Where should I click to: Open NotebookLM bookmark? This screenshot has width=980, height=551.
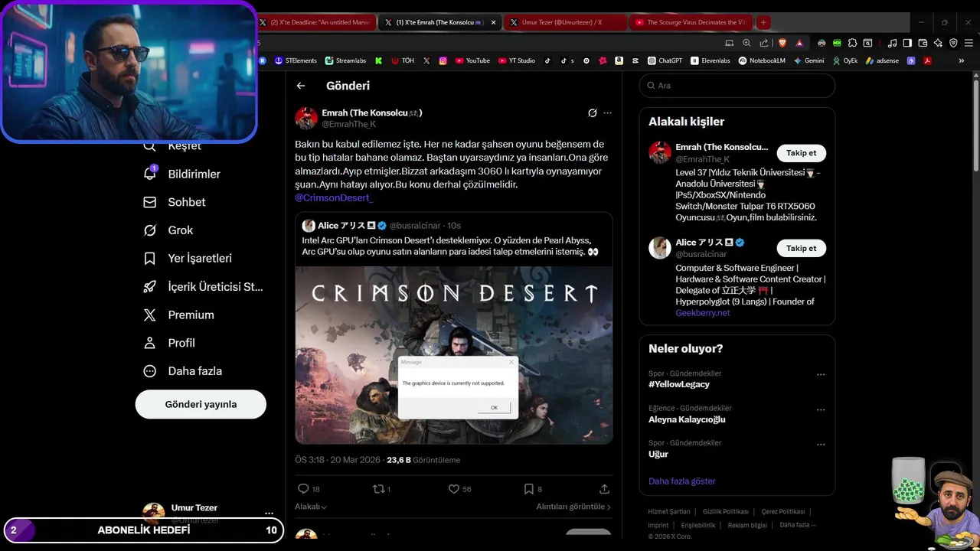point(762,60)
